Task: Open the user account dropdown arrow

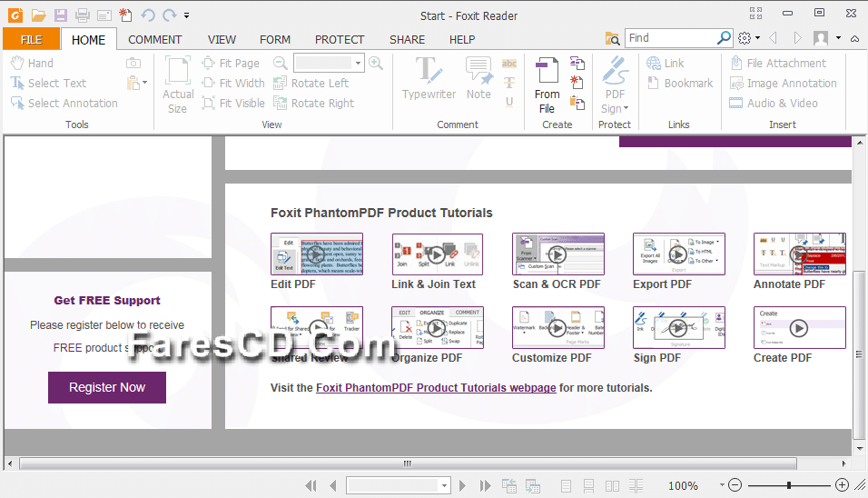Action: [839, 37]
